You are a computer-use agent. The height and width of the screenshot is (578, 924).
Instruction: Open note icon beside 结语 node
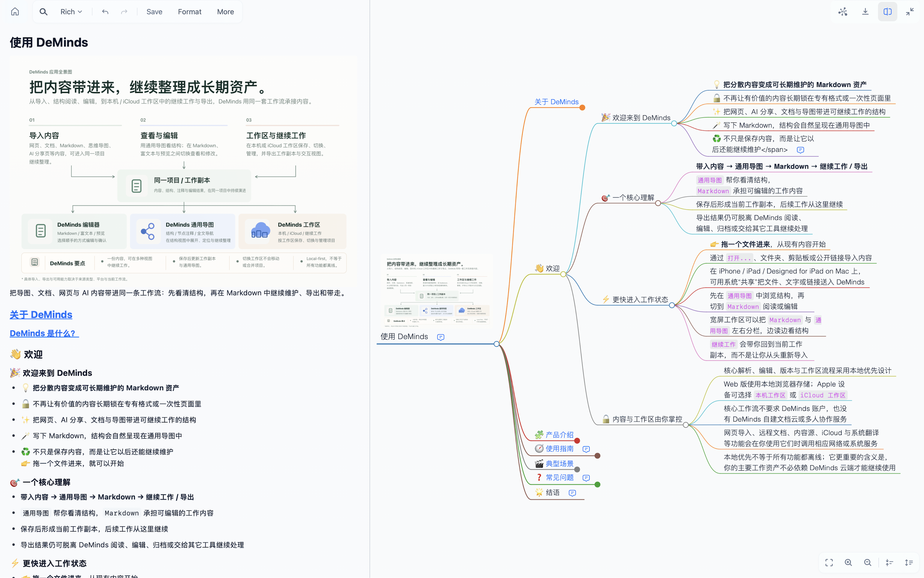click(572, 493)
